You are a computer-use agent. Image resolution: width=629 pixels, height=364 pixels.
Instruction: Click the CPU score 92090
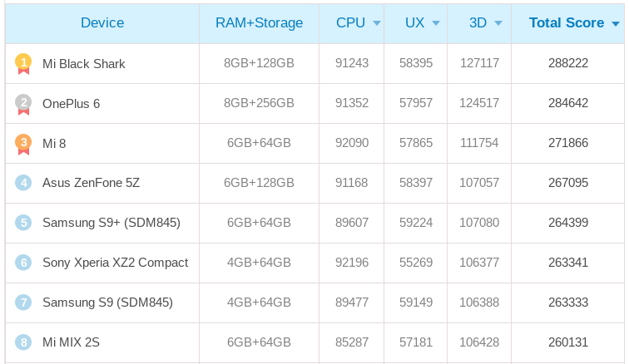(x=352, y=143)
